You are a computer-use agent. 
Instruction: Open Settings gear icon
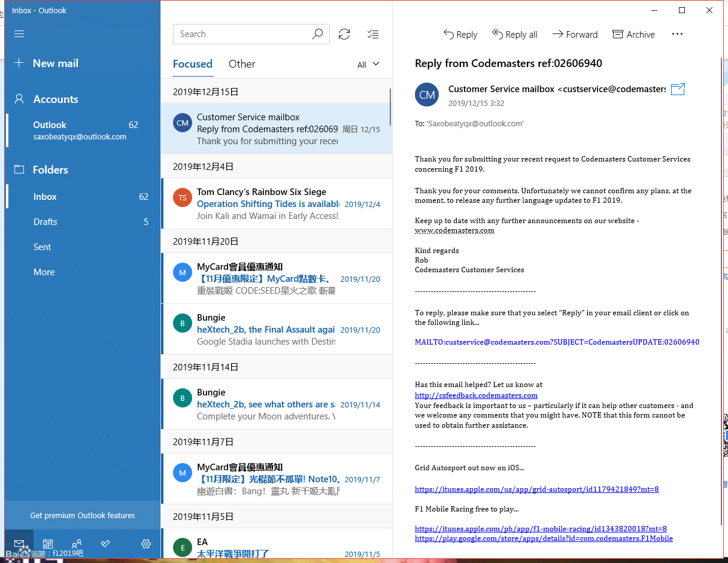coord(145,544)
